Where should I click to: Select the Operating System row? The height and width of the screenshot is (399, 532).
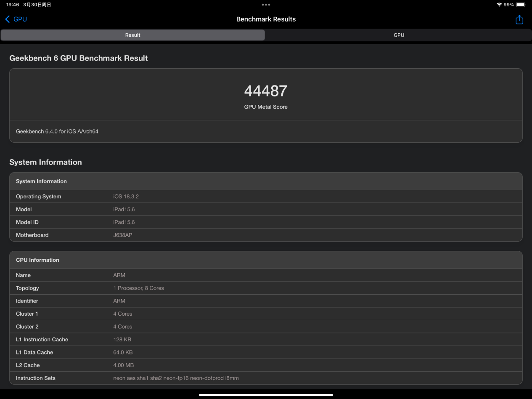click(266, 197)
